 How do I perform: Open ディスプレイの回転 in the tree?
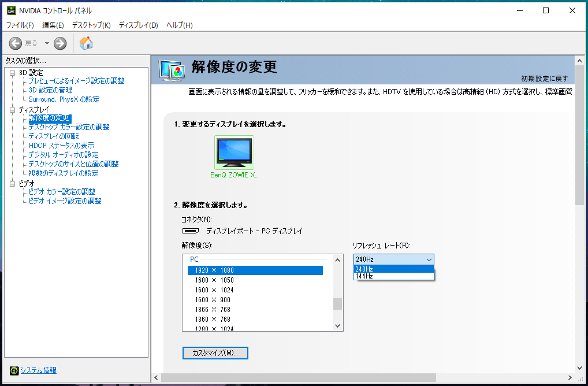pyautogui.click(x=54, y=136)
